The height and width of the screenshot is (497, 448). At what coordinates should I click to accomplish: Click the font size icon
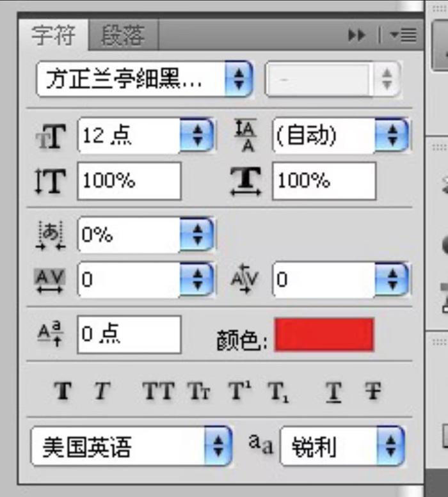(x=51, y=136)
